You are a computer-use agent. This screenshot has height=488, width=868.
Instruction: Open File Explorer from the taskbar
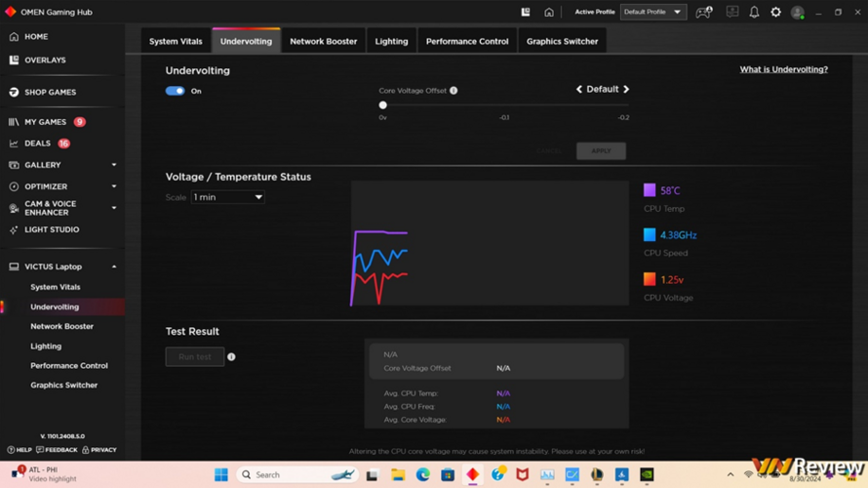(398, 474)
